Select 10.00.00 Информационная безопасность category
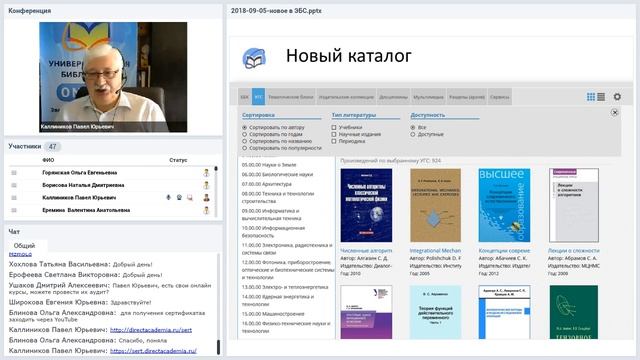The image size is (640, 360). coord(273,232)
